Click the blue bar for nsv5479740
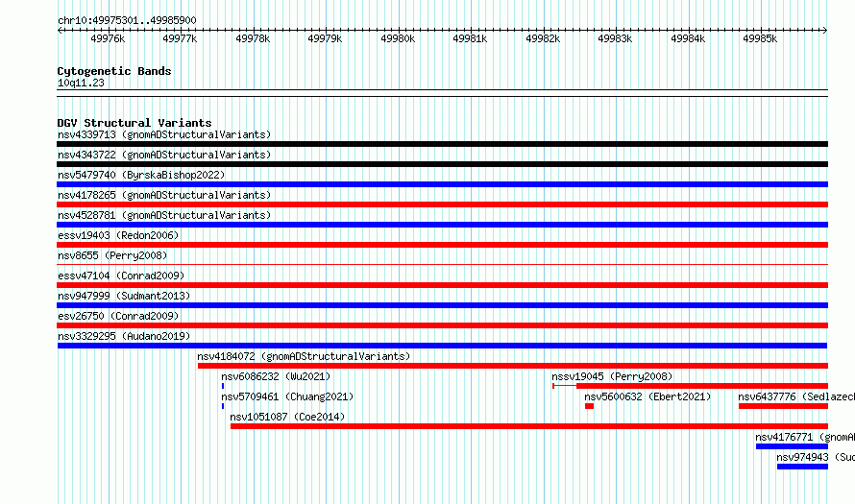Screen dimensions: 855x504 click(x=442, y=184)
